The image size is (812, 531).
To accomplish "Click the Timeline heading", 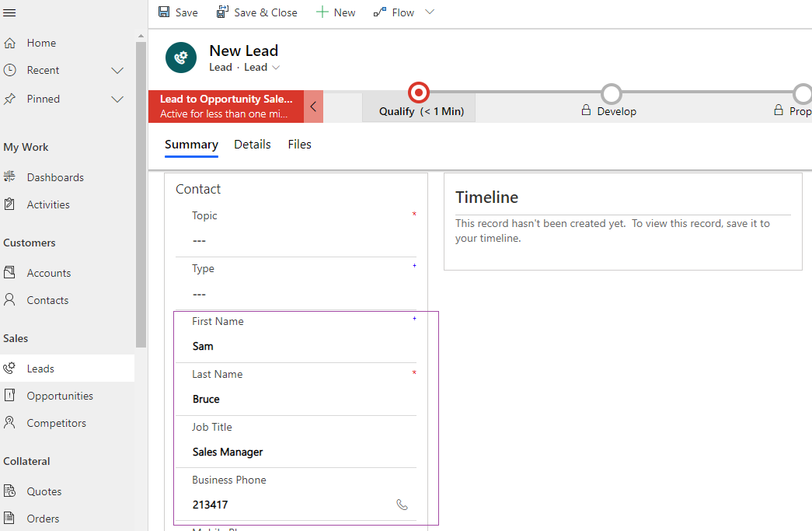I will pyautogui.click(x=486, y=197).
